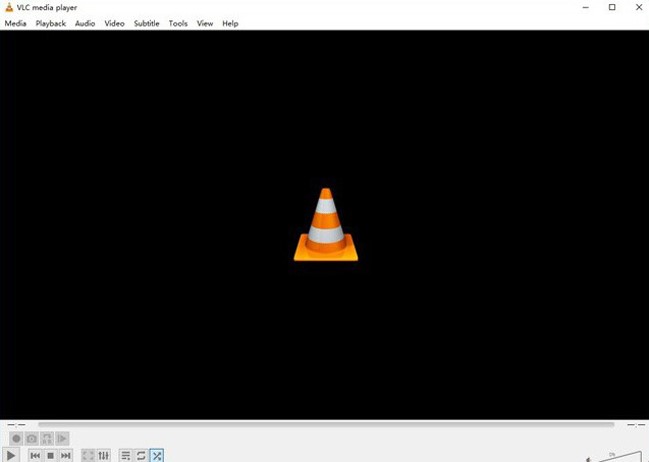The image size is (649, 462).
Task: Open the Subtitle menu
Action: 147,24
